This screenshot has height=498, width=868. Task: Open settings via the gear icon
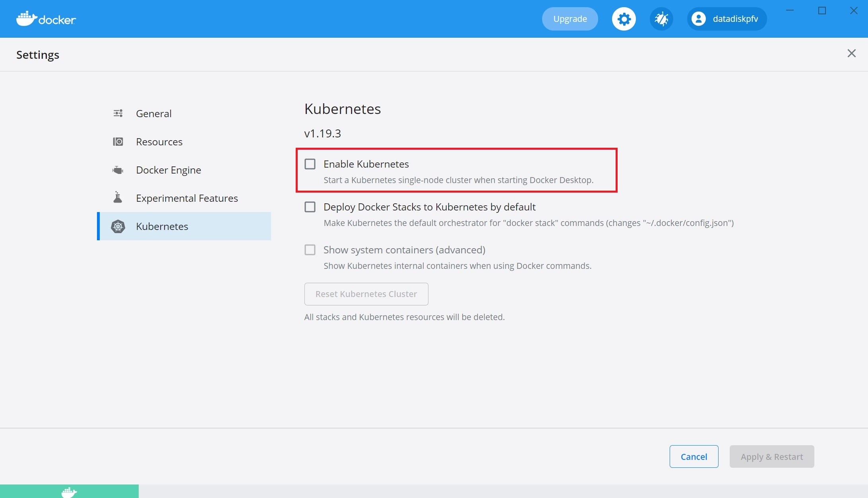point(624,19)
